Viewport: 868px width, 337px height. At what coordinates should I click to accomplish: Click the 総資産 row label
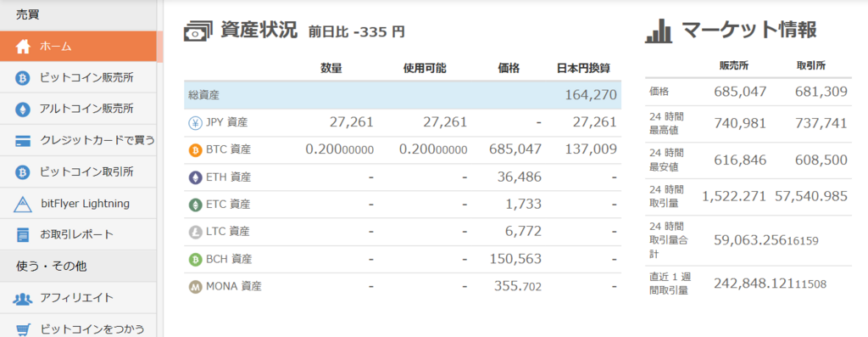click(203, 95)
